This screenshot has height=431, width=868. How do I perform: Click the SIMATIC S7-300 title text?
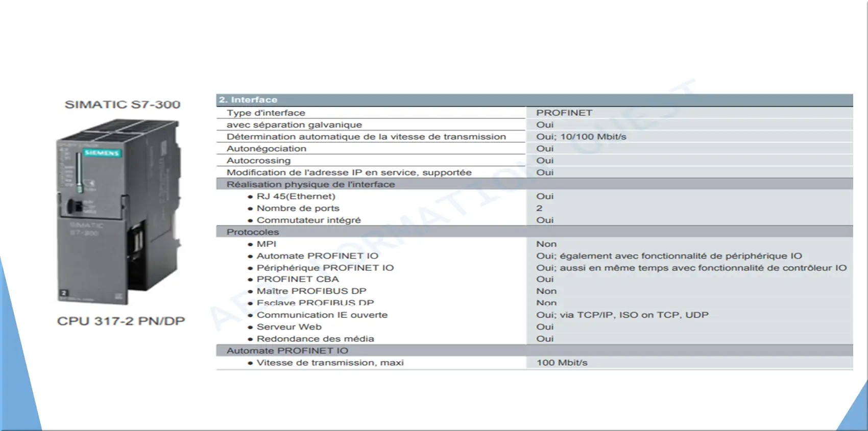123,105
